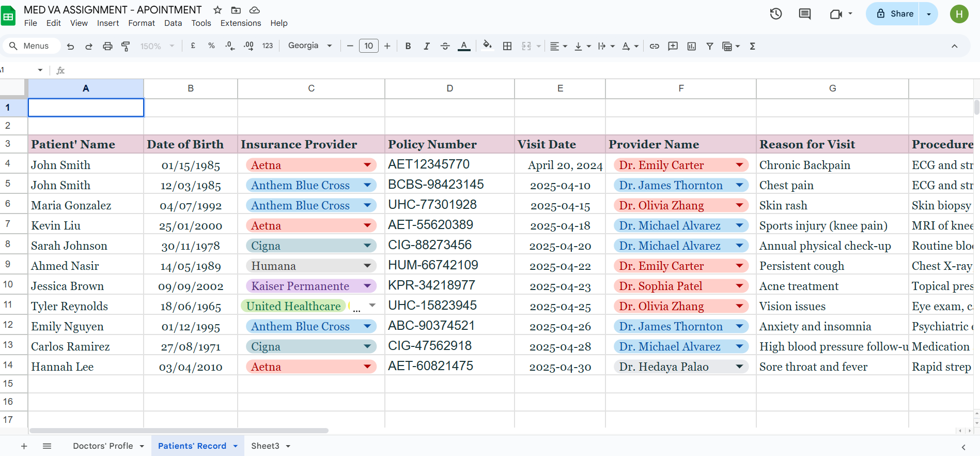Open vertical align dropdown
Screen dimensions: 980x456
[582, 46]
